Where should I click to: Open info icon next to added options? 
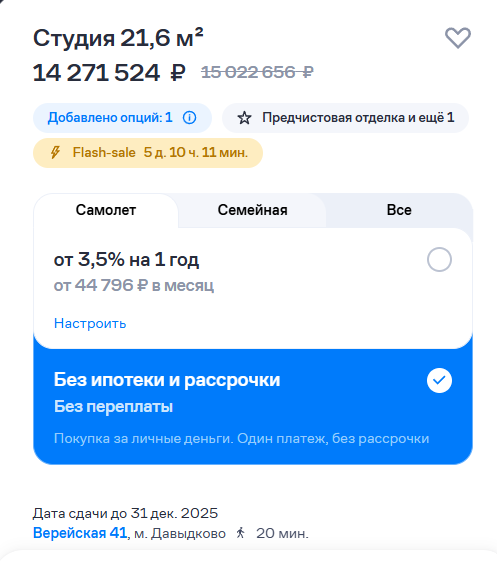pos(190,118)
